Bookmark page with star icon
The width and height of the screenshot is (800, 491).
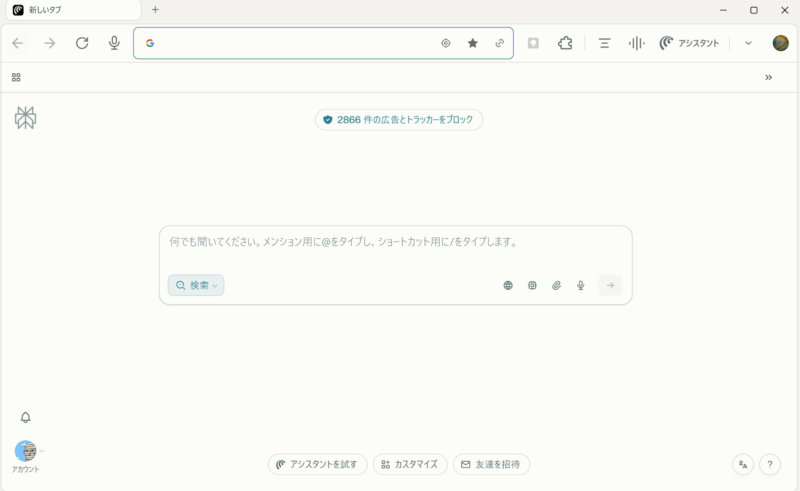pyautogui.click(x=473, y=43)
